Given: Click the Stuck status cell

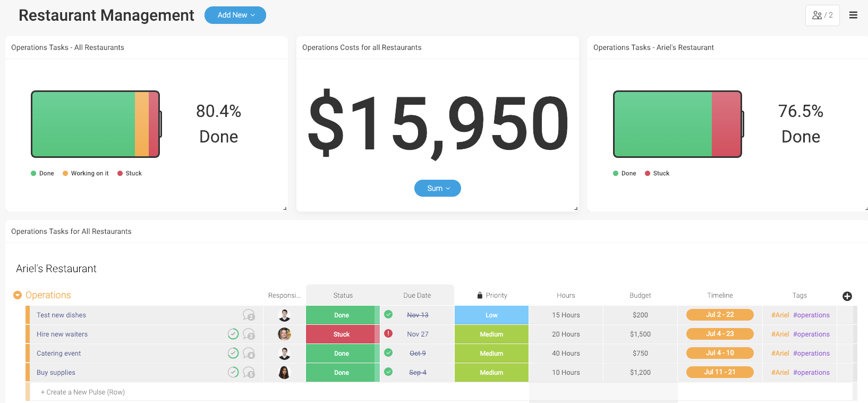Looking at the screenshot, I should click(342, 334).
